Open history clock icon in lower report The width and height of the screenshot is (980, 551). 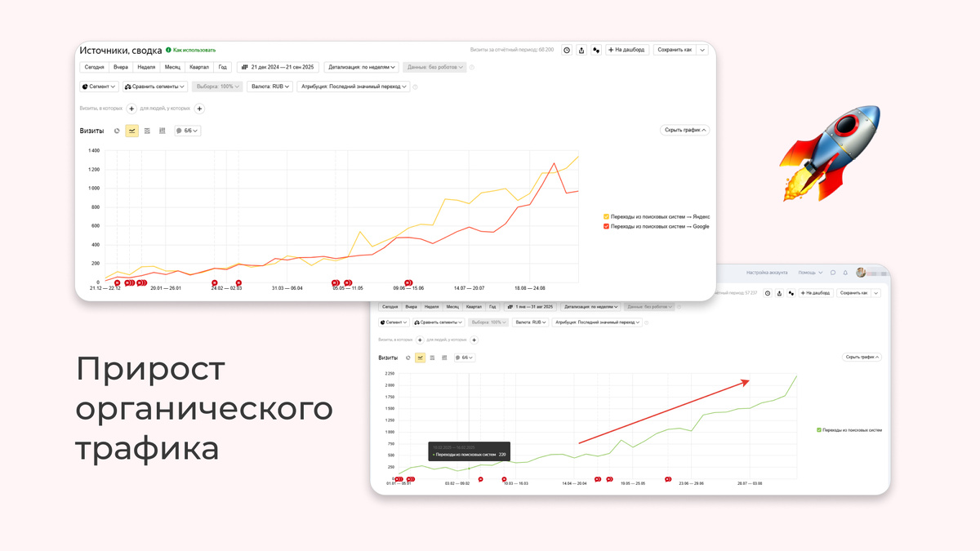(x=766, y=292)
